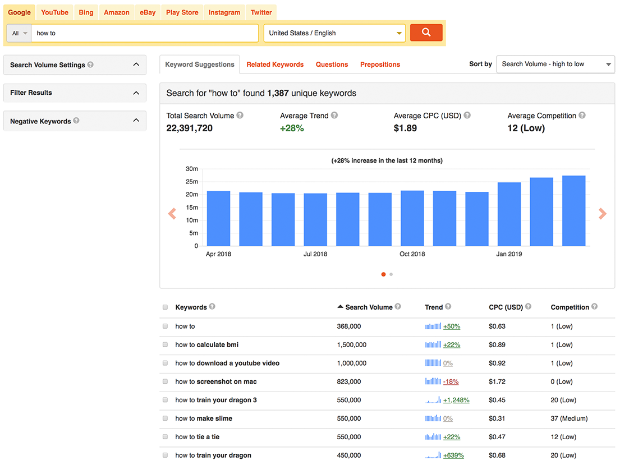Click trend sparkline for 'how to' row

click(433, 326)
